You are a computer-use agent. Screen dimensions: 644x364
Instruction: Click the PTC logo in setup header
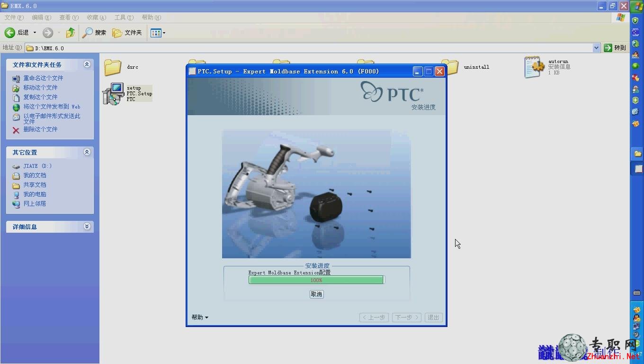click(x=392, y=92)
